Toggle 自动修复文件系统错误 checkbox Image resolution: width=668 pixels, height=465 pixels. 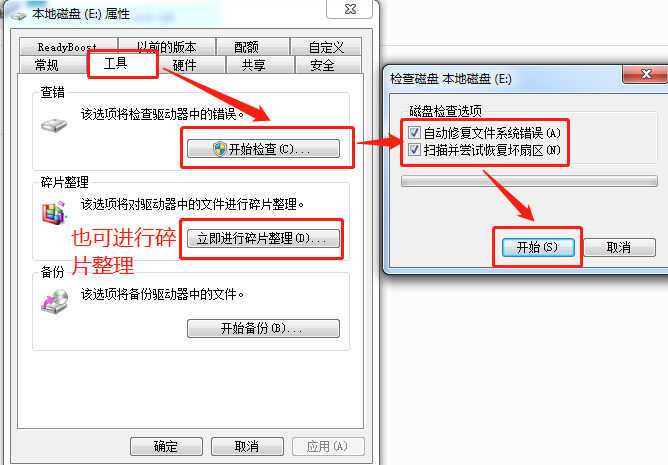coord(414,133)
